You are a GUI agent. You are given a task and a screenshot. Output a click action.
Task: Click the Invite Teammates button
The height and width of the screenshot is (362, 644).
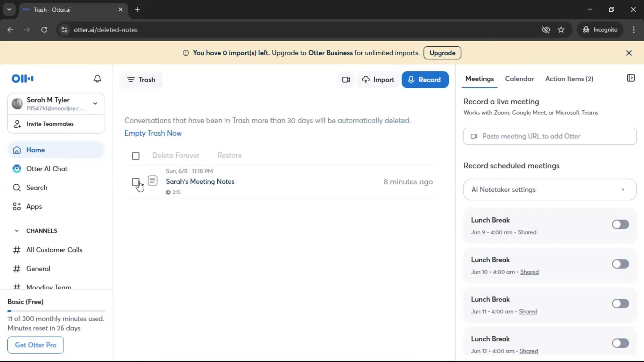pos(56,124)
